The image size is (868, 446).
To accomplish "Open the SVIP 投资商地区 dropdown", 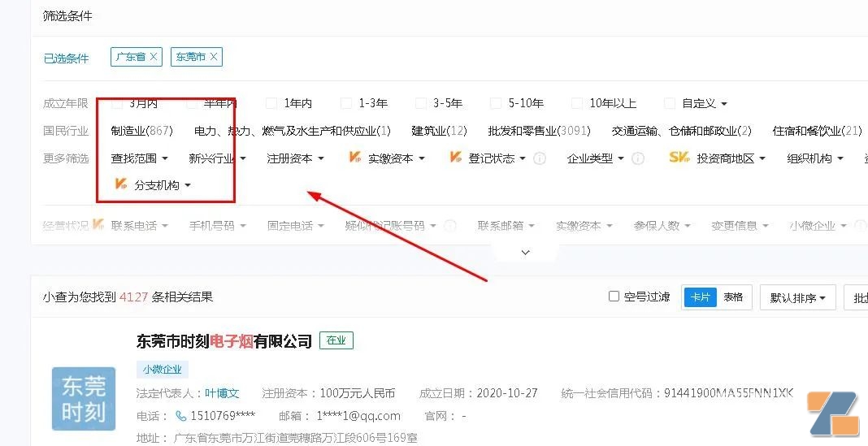I will click(x=731, y=158).
